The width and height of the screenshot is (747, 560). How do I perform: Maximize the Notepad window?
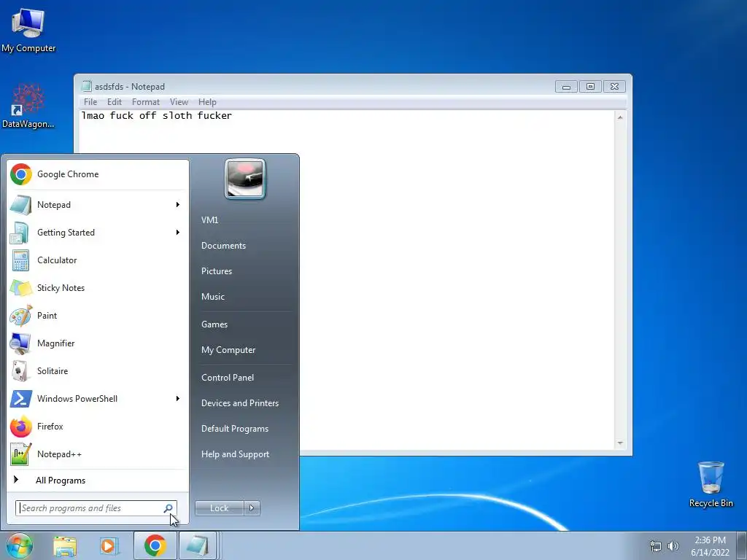[590, 87]
